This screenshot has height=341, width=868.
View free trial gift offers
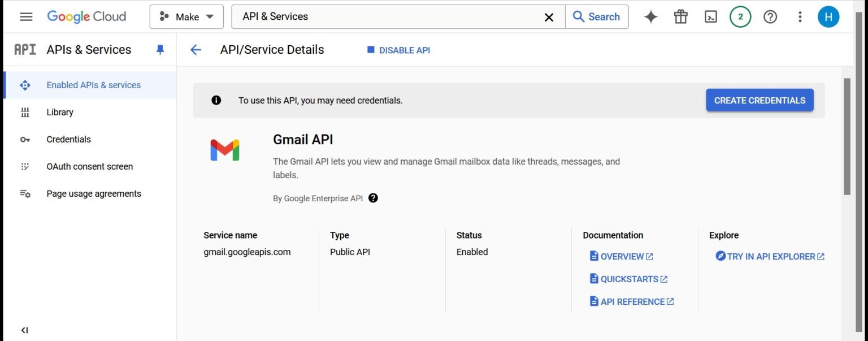pos(680,17)
